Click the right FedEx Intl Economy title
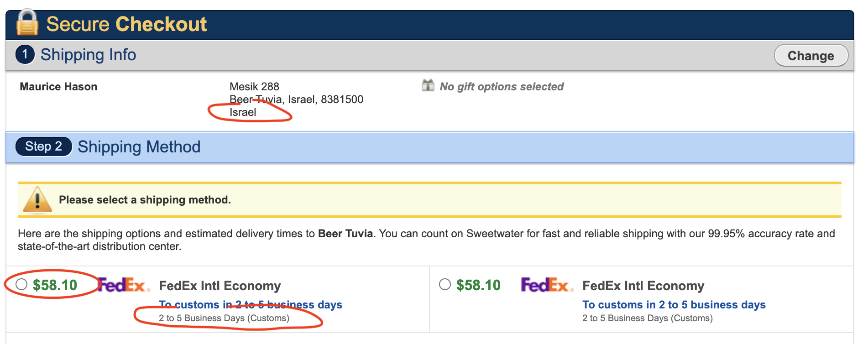 (643, 286)
